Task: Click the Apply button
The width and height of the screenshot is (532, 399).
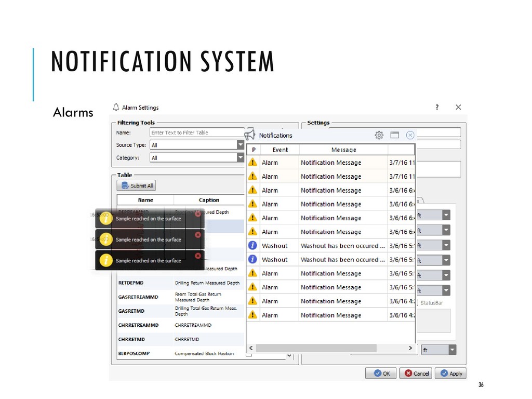Action: tap(450, 373)
